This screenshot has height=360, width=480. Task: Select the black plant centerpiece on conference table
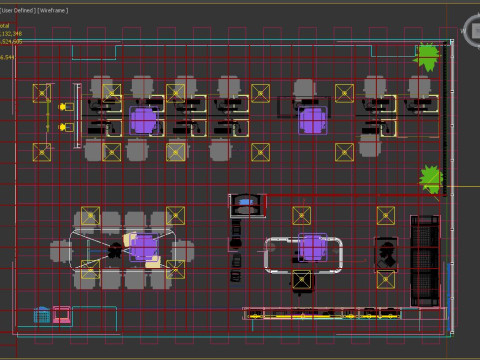(x=115, y=250)
